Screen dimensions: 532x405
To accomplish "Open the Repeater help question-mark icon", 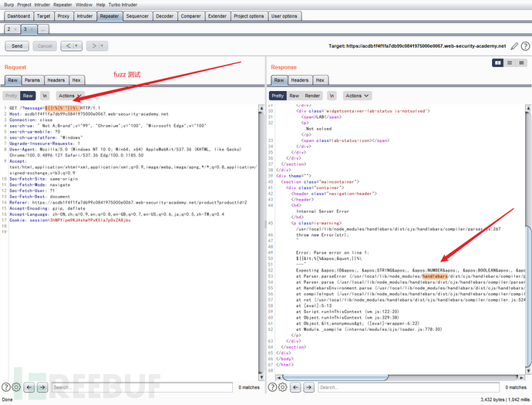I will pos(524,46).
